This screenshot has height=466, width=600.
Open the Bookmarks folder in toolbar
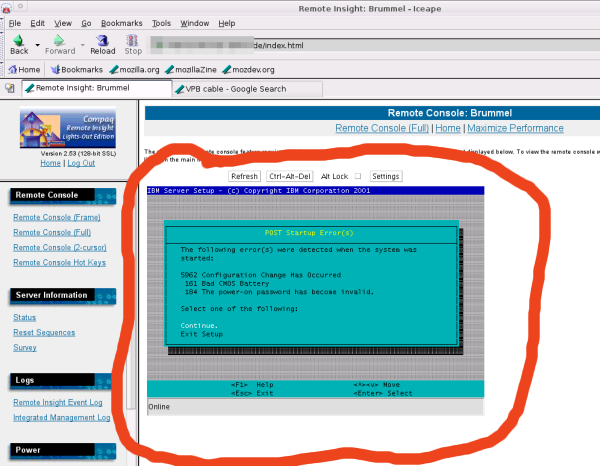pos(77,70)
